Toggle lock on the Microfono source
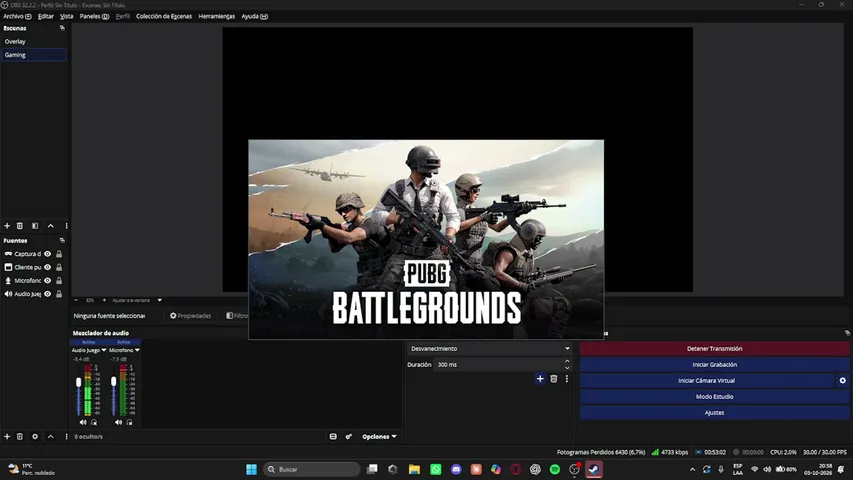 coord(59,281)
